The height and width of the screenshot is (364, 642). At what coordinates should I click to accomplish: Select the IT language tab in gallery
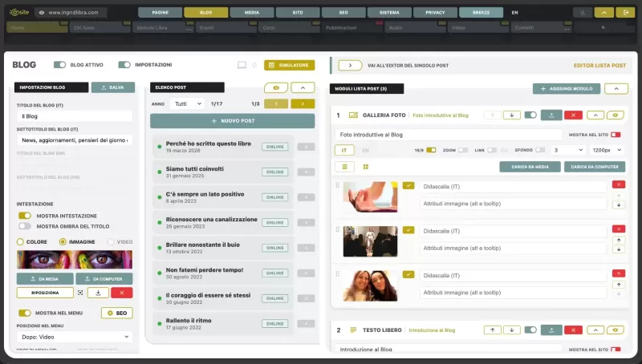click(x=344, y=151)
